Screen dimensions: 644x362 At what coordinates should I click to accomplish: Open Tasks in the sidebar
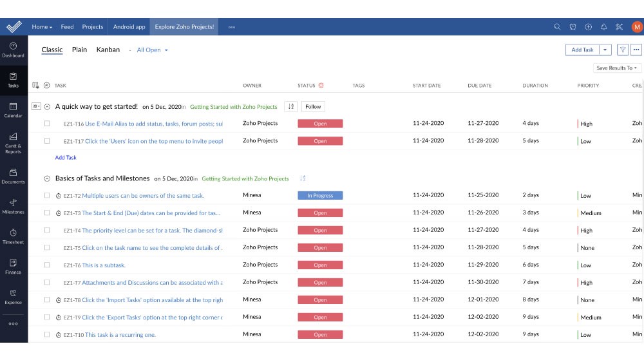pyautogui.click(x=13, y=80)
